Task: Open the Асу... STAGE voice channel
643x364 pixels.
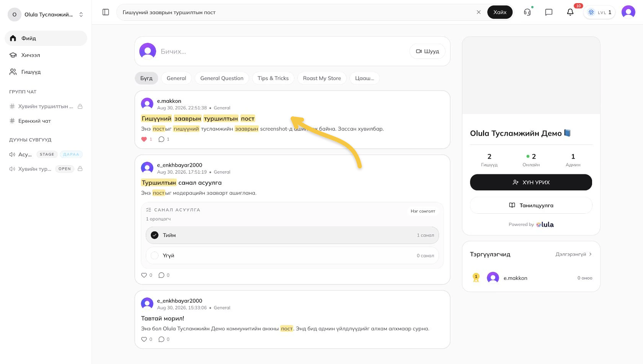Action: pyautogui.click(x=46, y=154)
